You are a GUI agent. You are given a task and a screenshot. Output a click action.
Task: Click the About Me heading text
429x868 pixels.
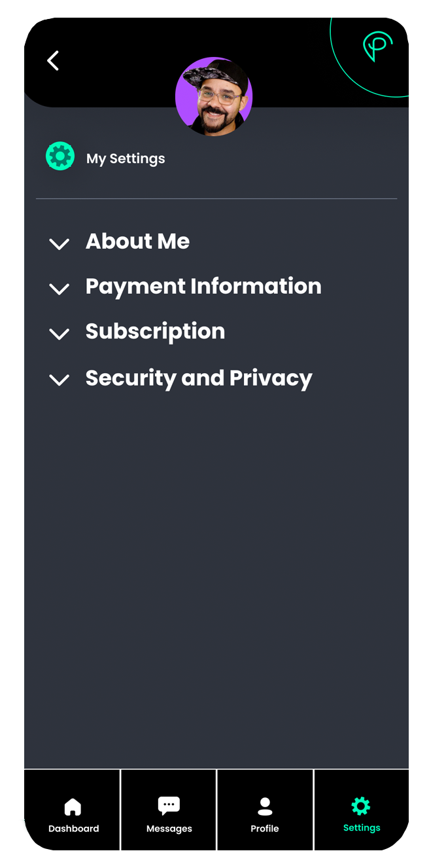(x=137, y=242)
